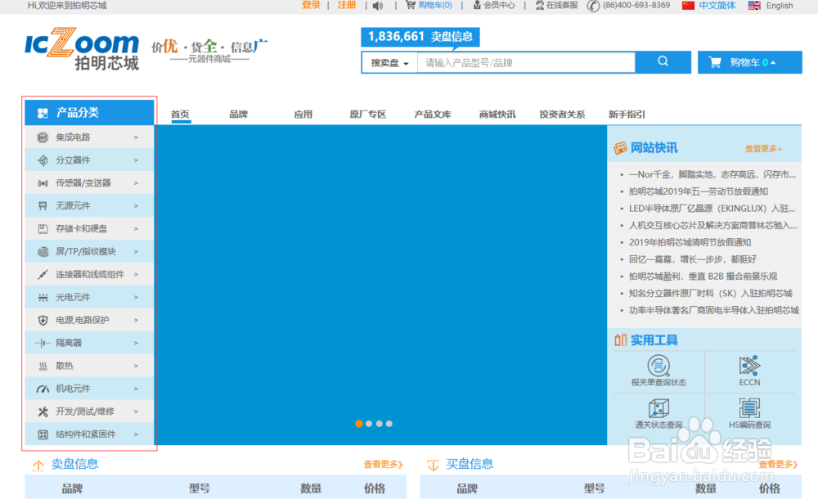Expand the blue 购物车 0 cart dropdown

[749, 62]
